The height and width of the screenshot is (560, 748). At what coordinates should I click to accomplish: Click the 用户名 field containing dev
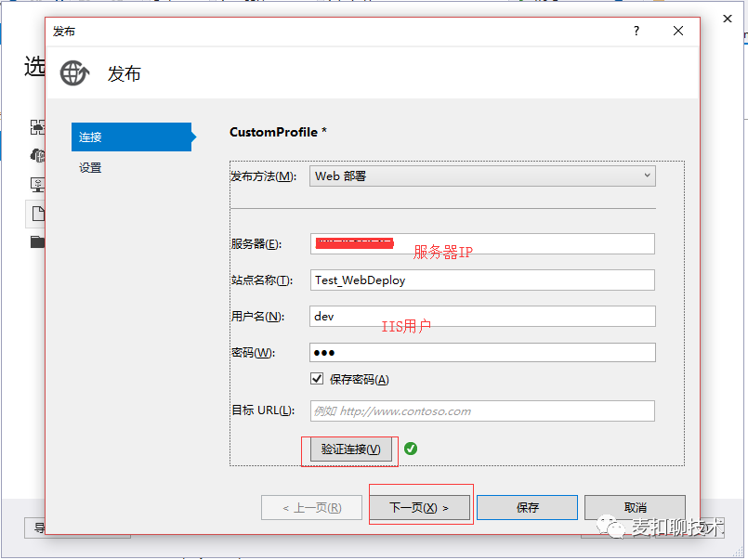pyautogui.click(x=482, y=317)
